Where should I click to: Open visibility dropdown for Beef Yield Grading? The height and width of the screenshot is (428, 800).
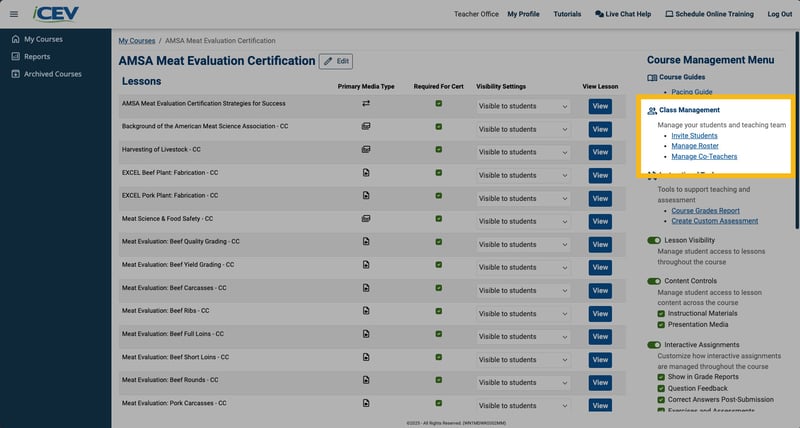click(x=523, y=267)
